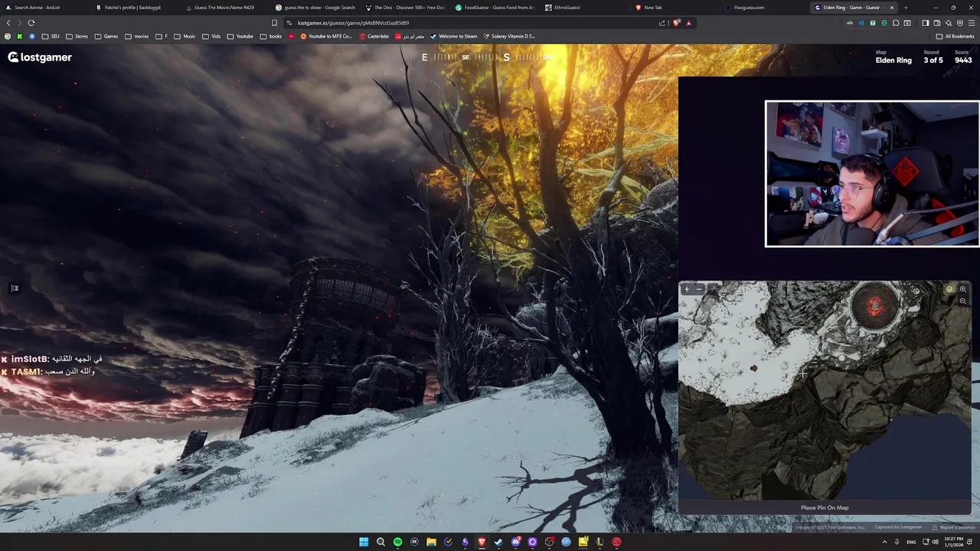Open the Youtube bookmarks folder
The width and height of the screenshot is (980, 551).
click(x=240, y=36)
